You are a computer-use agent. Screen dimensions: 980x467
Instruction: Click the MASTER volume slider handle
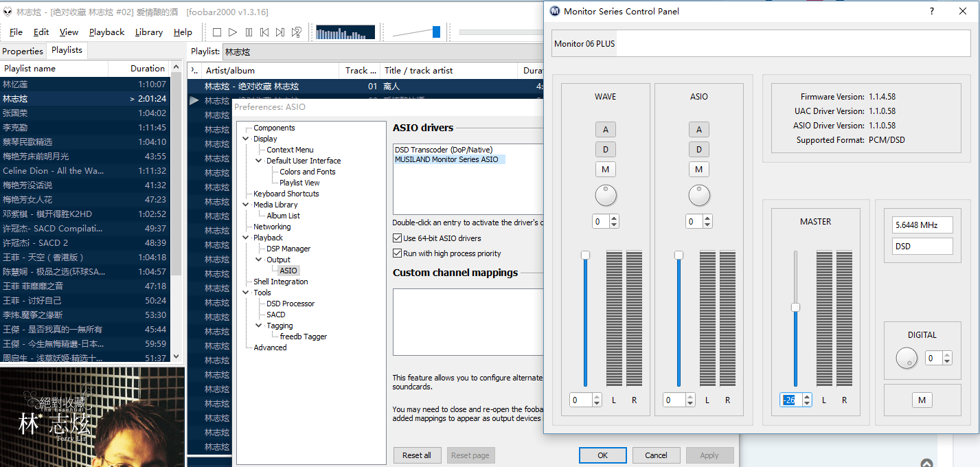pyautogui.click(x=795, y=308)
